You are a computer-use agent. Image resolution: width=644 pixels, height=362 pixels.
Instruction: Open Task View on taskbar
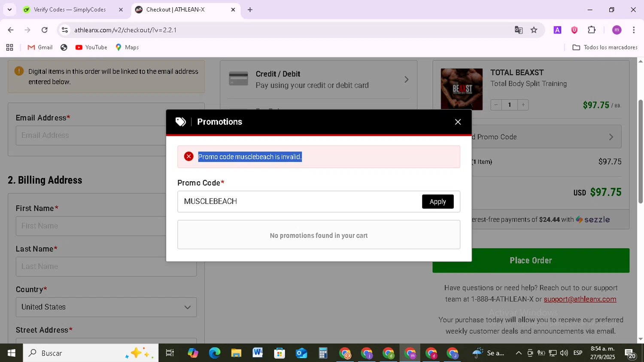170,353
